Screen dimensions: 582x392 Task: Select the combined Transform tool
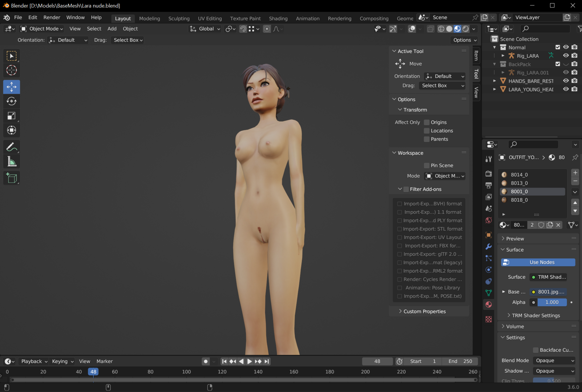[12, 130]
